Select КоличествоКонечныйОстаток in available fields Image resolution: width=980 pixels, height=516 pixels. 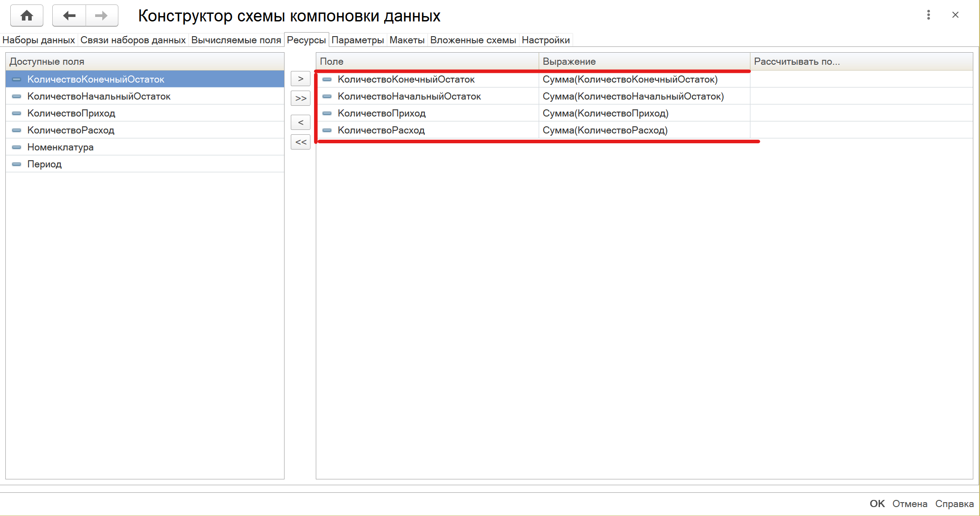(145, 79)
